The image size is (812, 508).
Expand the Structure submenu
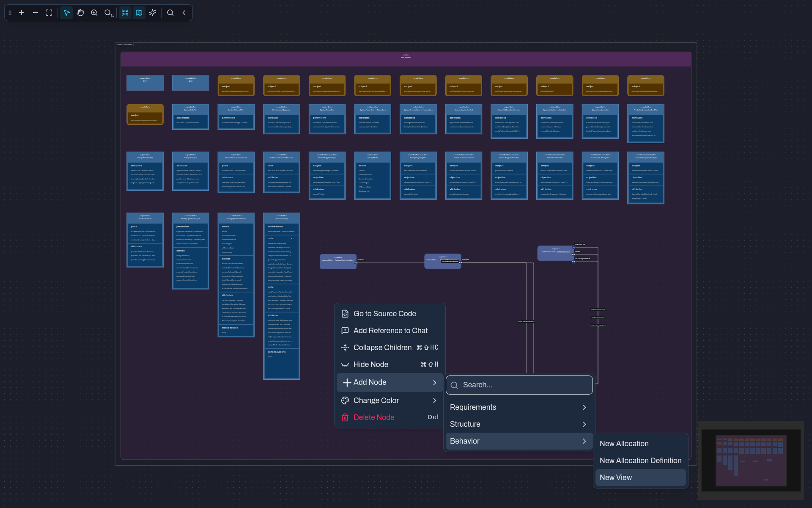point(519,424)
